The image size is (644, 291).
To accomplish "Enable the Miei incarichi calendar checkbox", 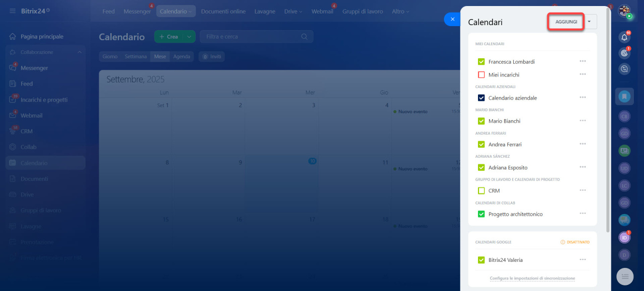I will tap(481, 75).
